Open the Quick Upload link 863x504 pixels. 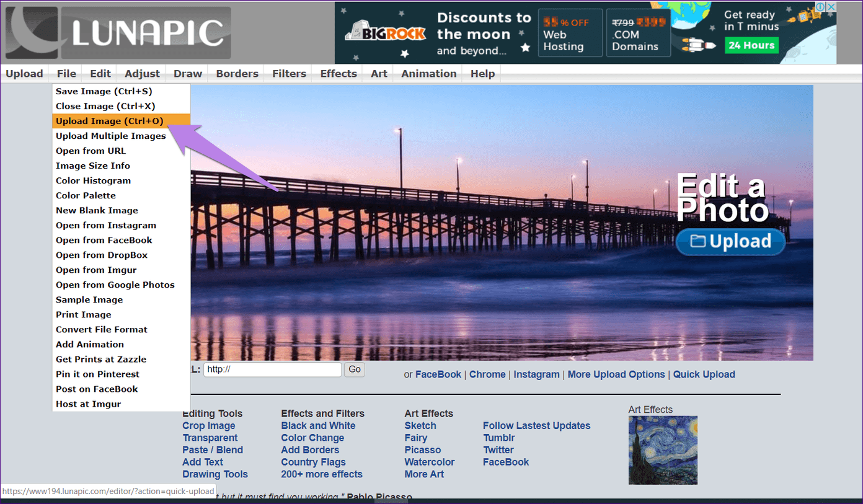[704, 374]
